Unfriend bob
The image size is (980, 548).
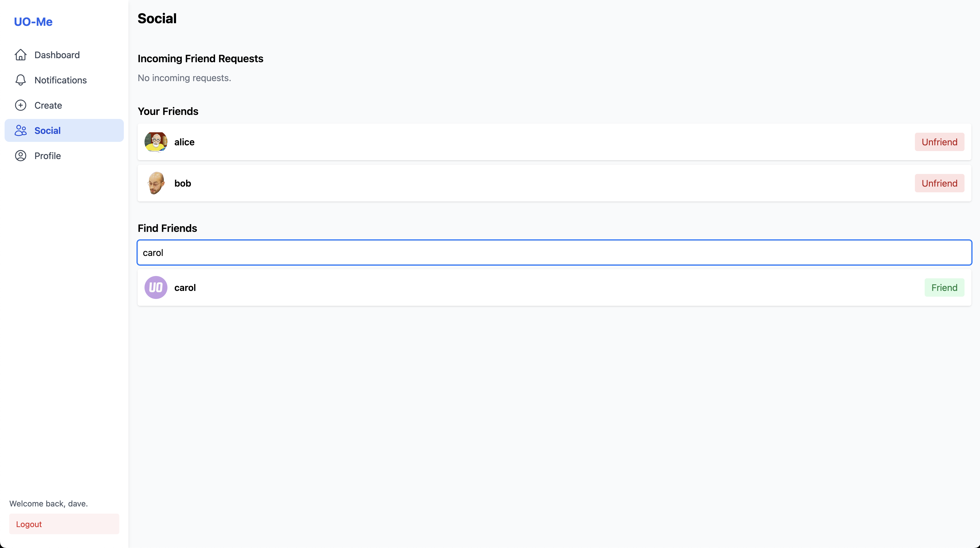939,183
